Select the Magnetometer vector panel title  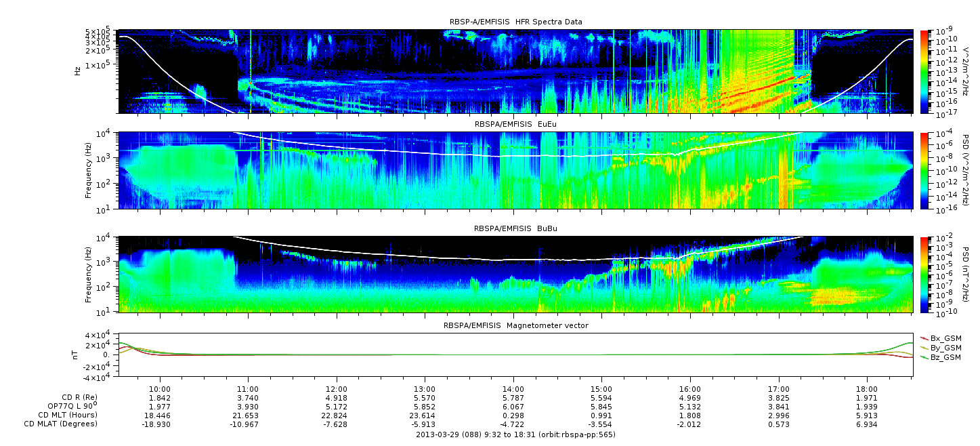click(515, 325)
